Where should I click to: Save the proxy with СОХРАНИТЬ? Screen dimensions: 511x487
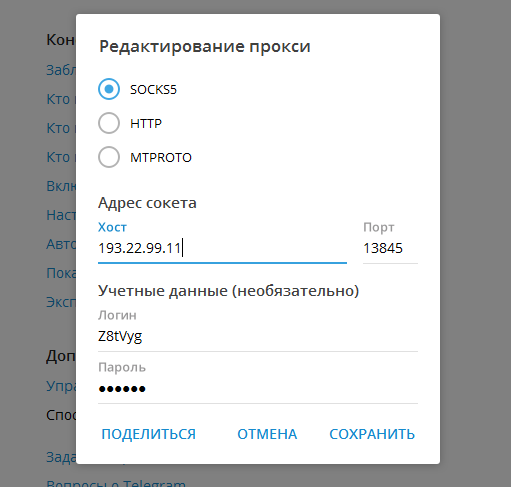pos(372,434)
